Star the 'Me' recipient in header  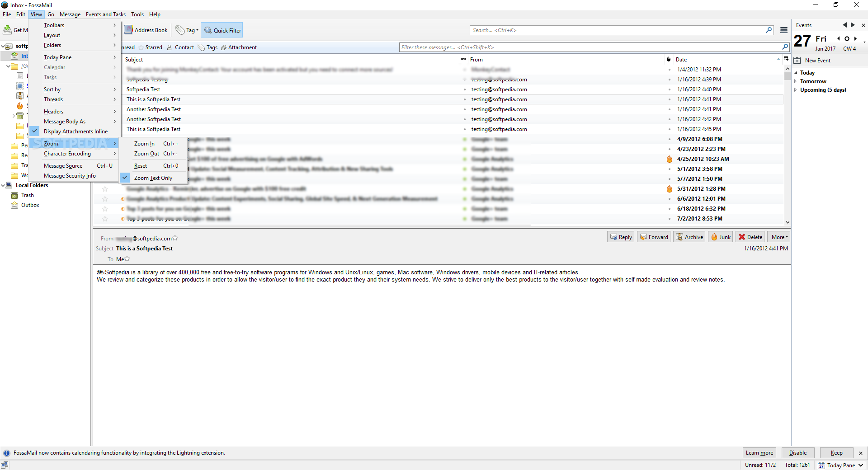pyautogui.click(x=127, y=259)
